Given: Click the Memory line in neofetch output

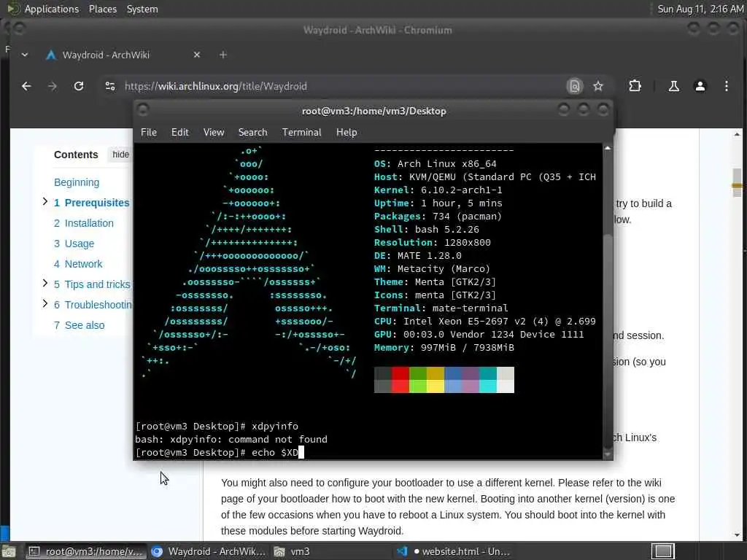Looking at the screenshot, I should pos(444,348).
